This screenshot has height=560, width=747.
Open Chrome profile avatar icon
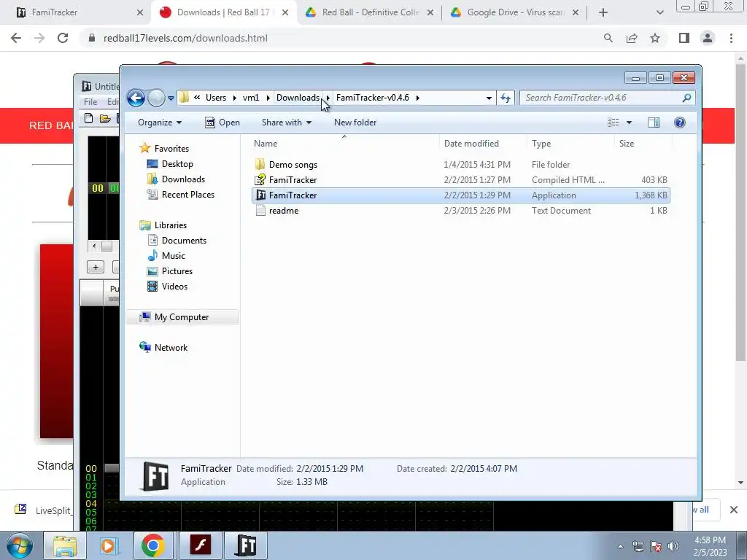(708, 38)
